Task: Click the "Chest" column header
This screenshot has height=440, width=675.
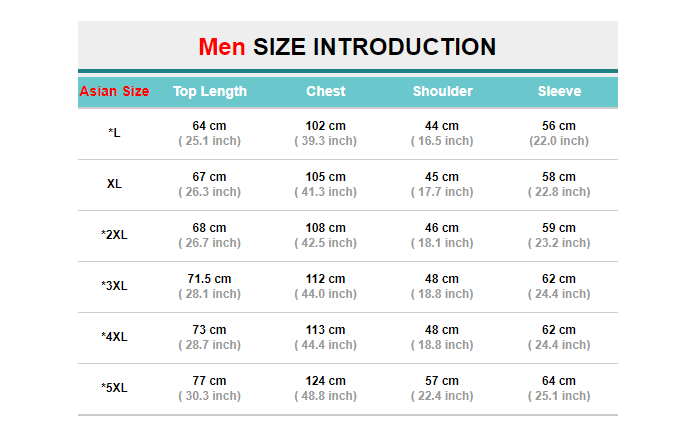Action: (326, 92)
